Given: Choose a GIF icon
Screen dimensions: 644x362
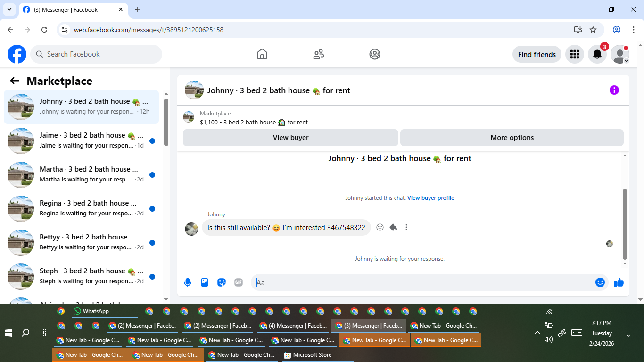Looking at the screenshot, I should click(239, 282).
